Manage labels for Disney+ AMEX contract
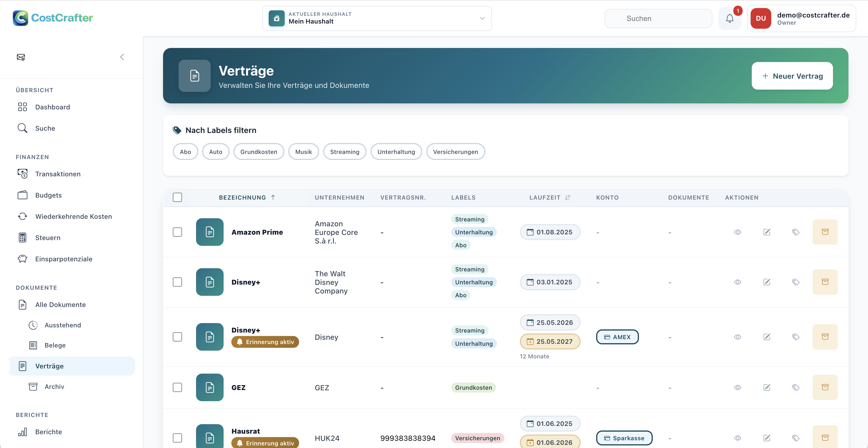The width and height of the screenshot is (868, 448). 796,337
